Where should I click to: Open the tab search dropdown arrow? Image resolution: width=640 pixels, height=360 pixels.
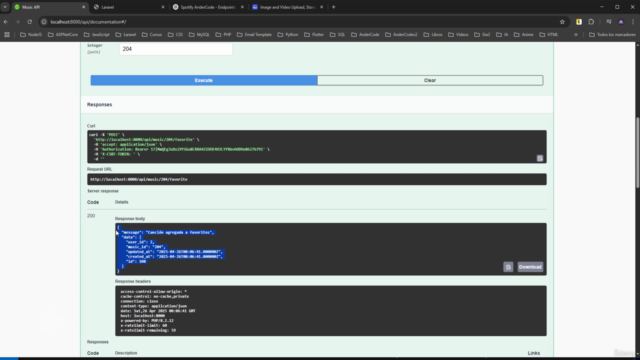point(5,7)
